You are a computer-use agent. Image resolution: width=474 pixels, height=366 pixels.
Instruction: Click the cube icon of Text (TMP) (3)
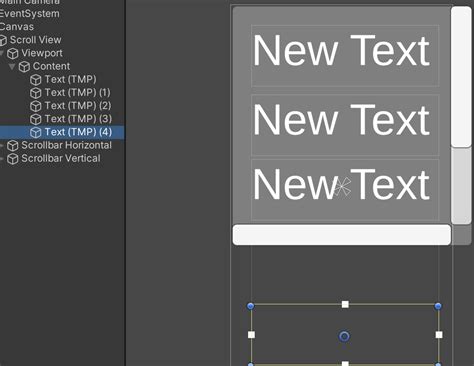coord(36,119)
